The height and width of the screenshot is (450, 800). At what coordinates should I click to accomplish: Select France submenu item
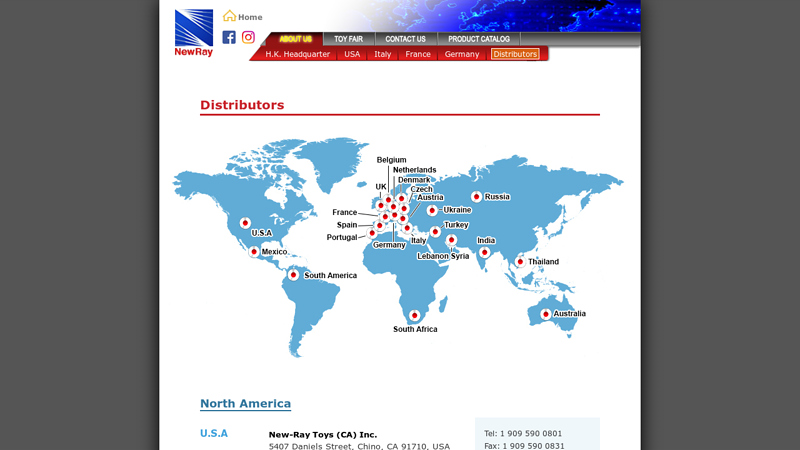tap(418, 54)
